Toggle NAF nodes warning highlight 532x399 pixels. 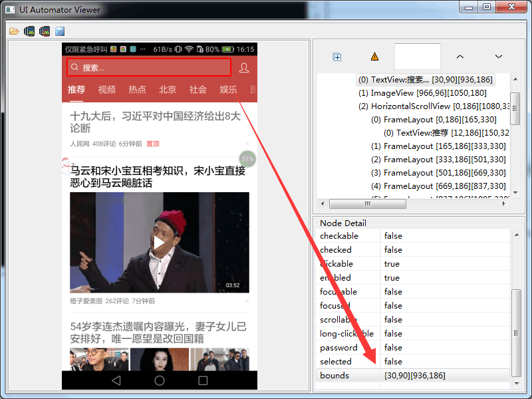tap(375, 57)
